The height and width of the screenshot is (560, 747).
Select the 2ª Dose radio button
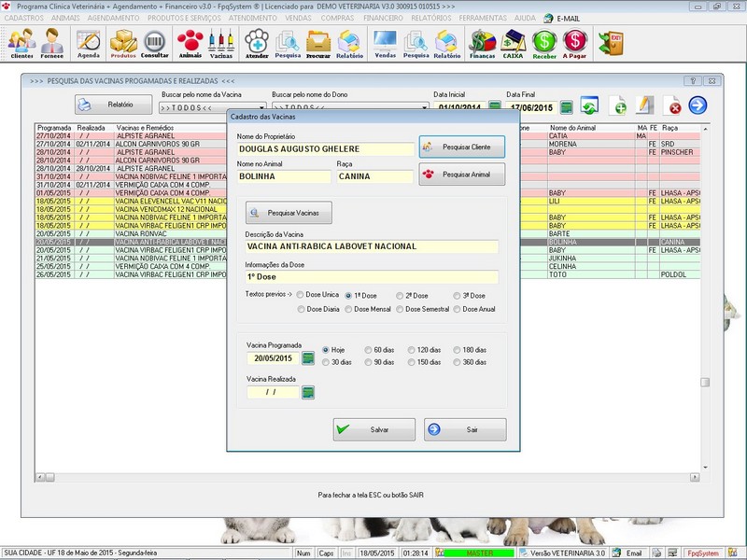(400, 296)
